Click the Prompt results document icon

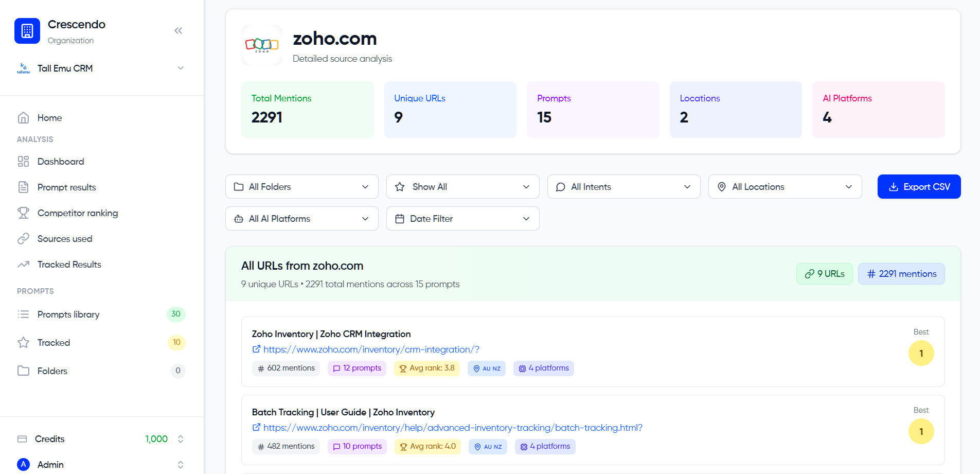(x=23, y=187)
